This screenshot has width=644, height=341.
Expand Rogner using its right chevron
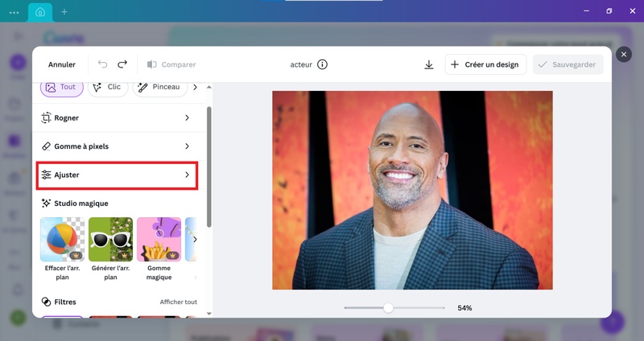187,117
